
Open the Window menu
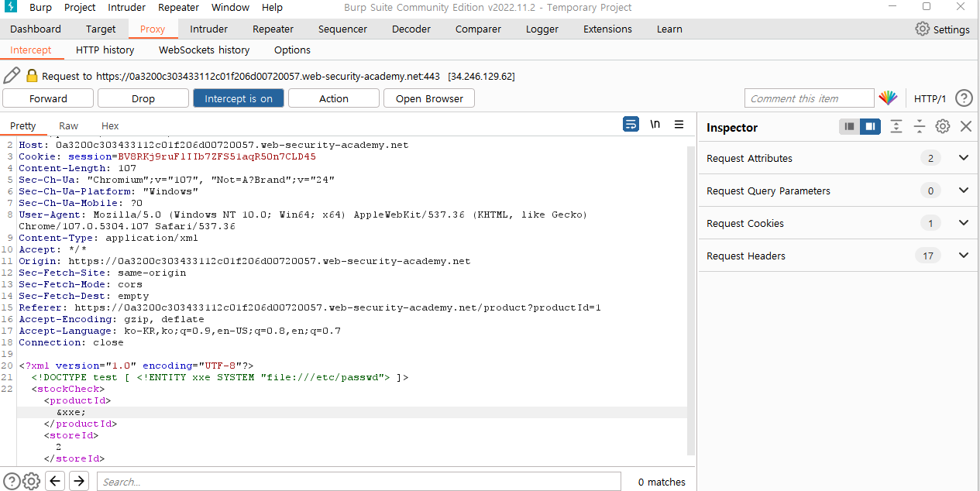click(x=230, y=7)
